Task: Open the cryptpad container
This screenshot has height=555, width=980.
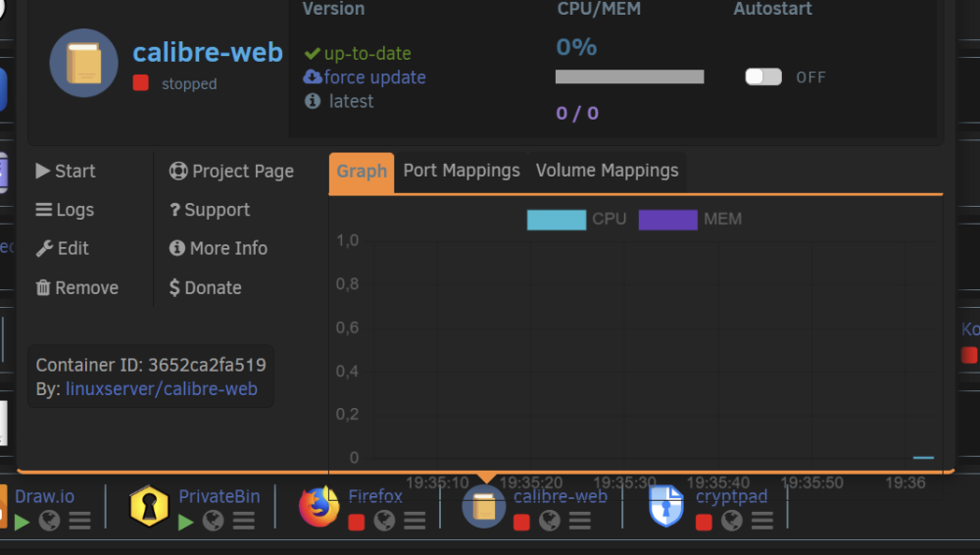Action: coord(731,496)
